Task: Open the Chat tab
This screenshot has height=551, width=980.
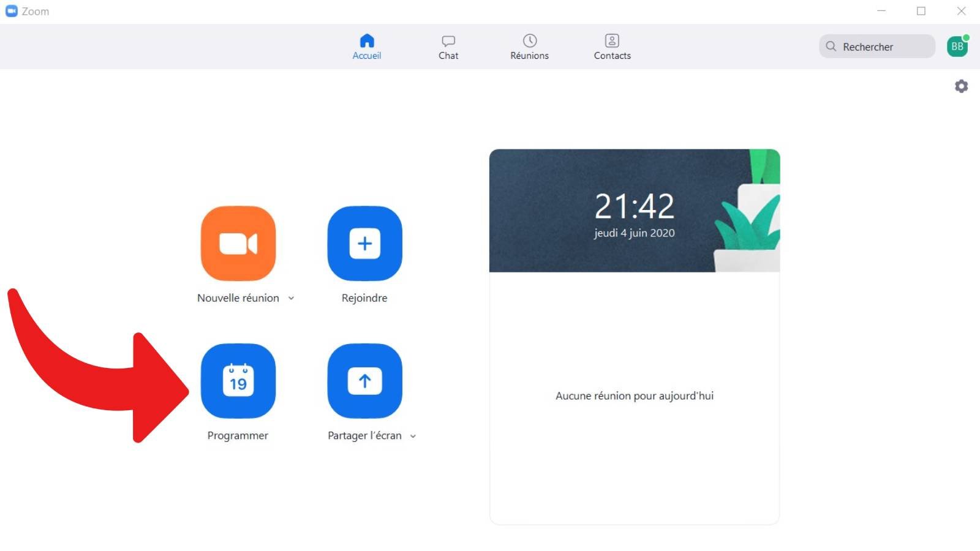Action: 448,47
